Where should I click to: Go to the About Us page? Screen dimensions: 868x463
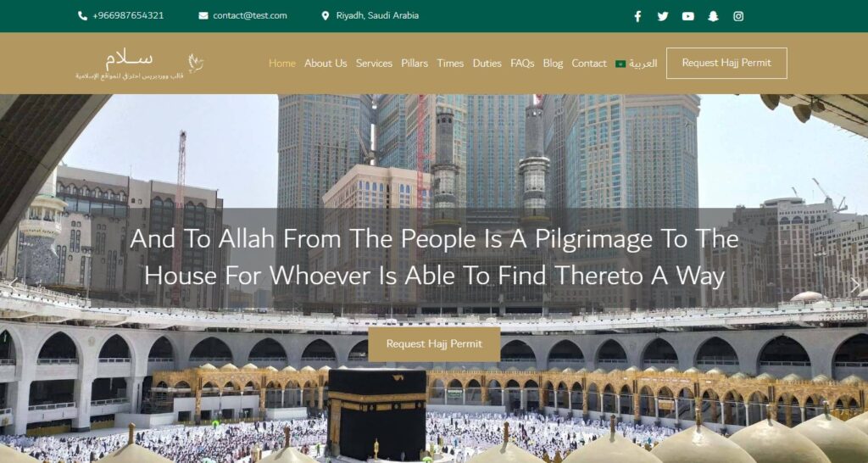325,64
